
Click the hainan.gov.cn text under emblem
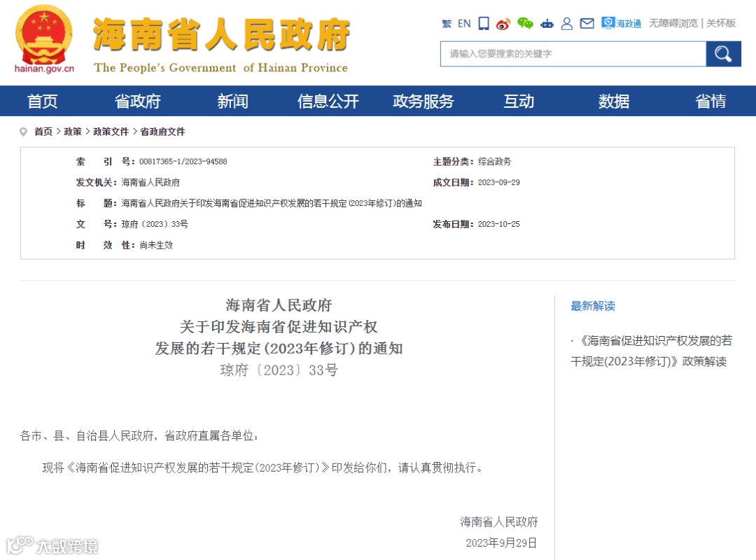click(44, 69)
